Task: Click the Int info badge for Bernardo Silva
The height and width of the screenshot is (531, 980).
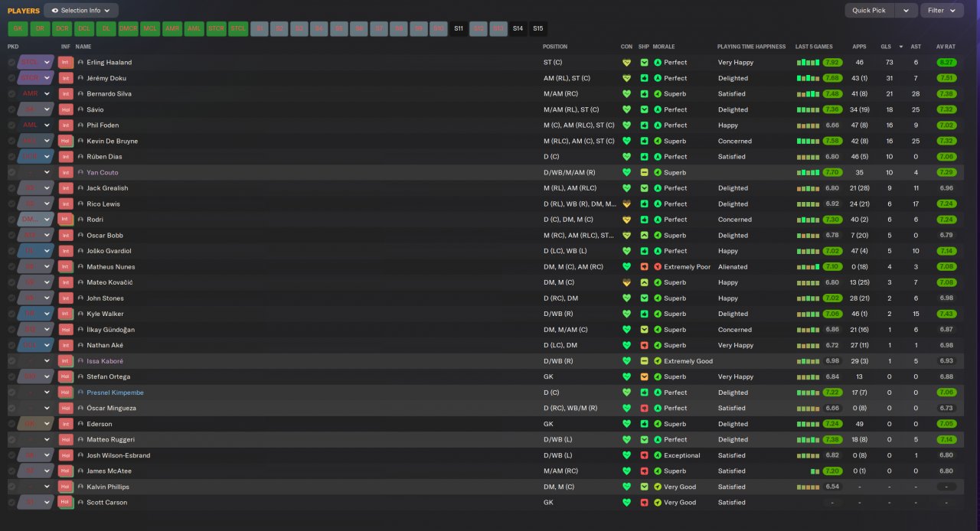Action: pyautogui.click(x=66, y=94)
